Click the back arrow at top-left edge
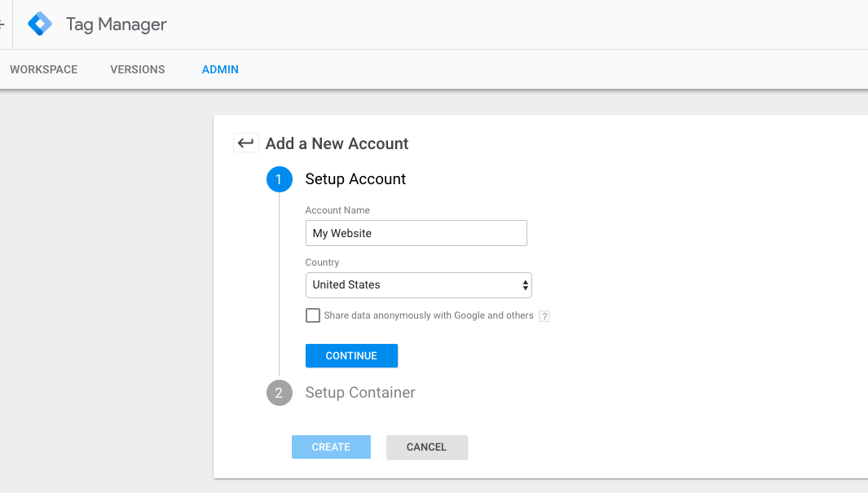The image size is (868, 493). [2, 24]
